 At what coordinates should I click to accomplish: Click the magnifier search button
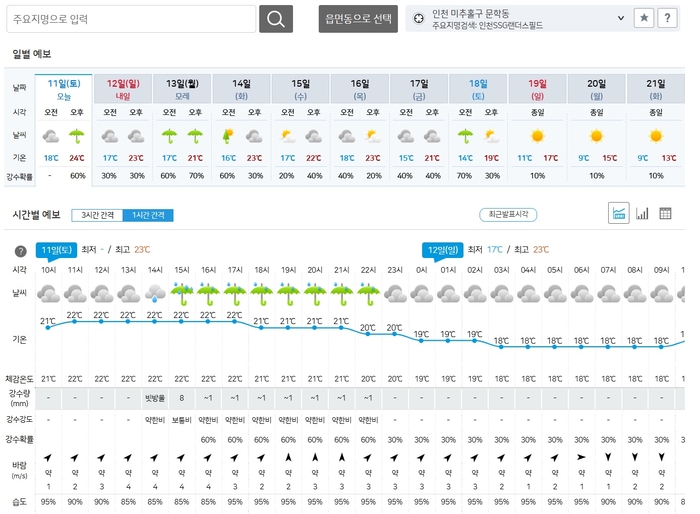coord(276,19)
